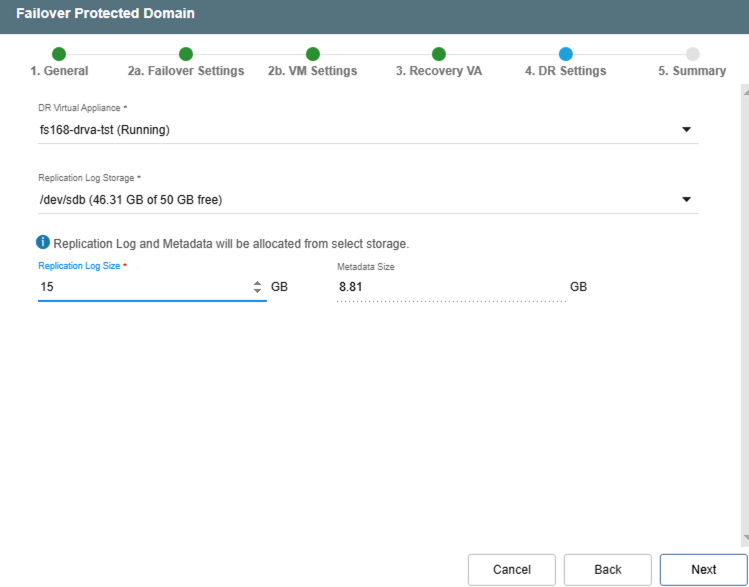Click the 2b VM Settings step circle

[x=312, y=54]
